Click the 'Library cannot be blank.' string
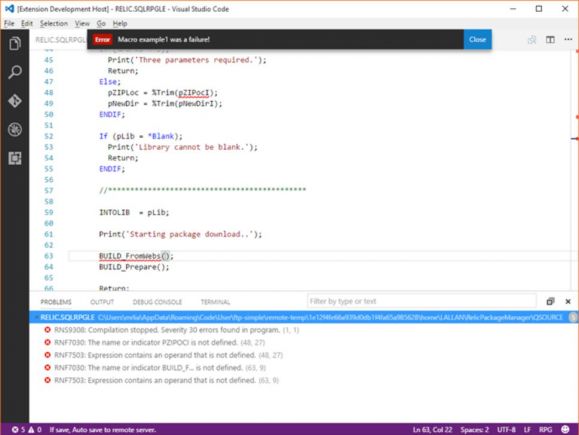The image size is (579, 435). click(x=193, y=147)
